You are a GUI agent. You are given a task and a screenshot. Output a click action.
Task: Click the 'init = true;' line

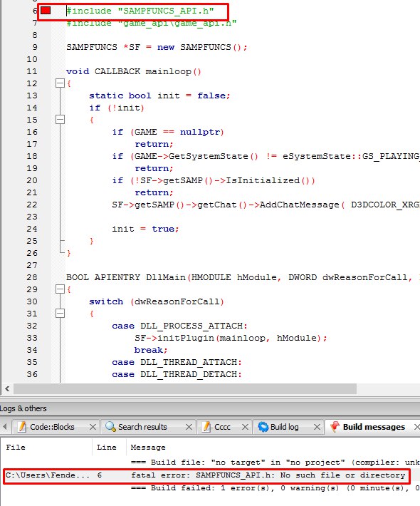pos(145,229)
